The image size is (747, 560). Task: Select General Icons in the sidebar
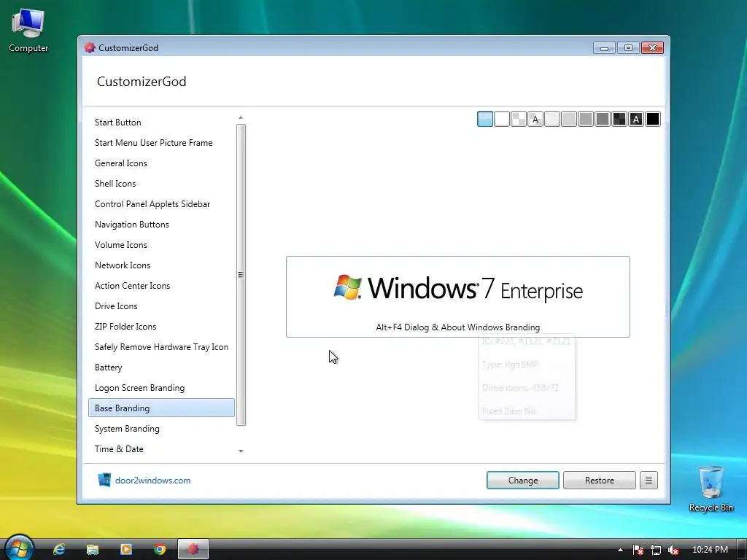(x=161, y=163)
